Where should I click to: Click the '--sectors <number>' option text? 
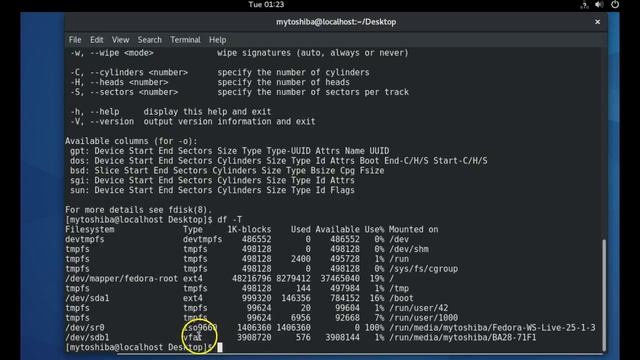pos(134,92)
